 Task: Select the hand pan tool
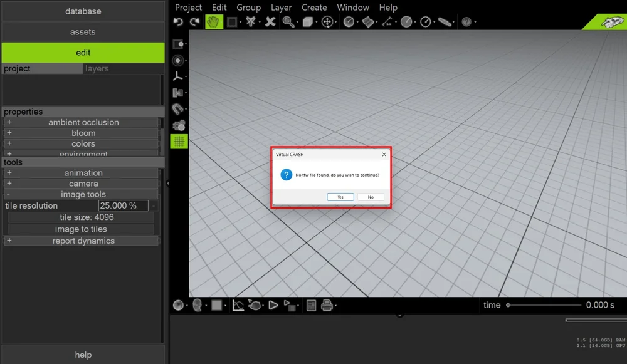(x=214, y=21)
